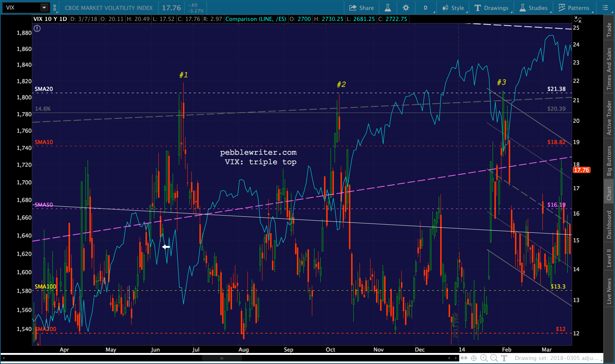
Task: Open the Drawings menu
Action: [x=491, y=8]
